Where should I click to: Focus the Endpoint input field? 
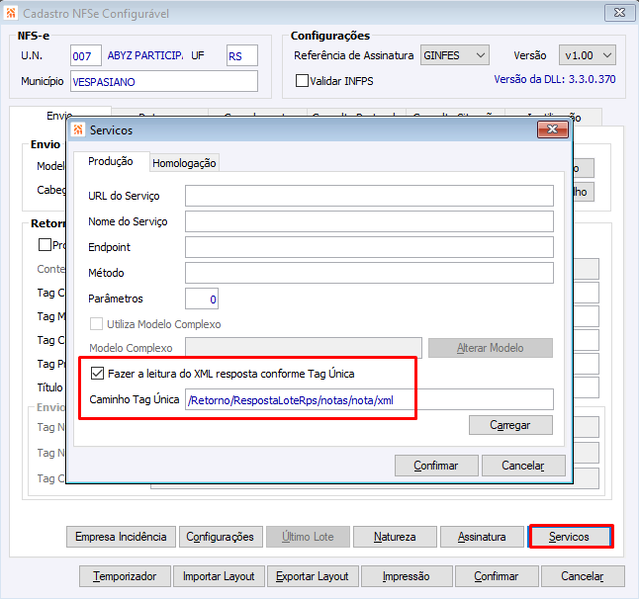369,247
